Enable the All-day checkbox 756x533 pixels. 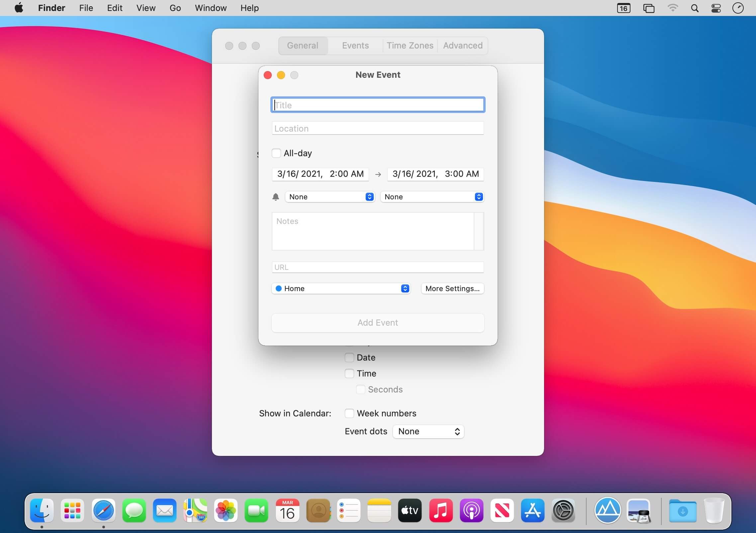276,153
